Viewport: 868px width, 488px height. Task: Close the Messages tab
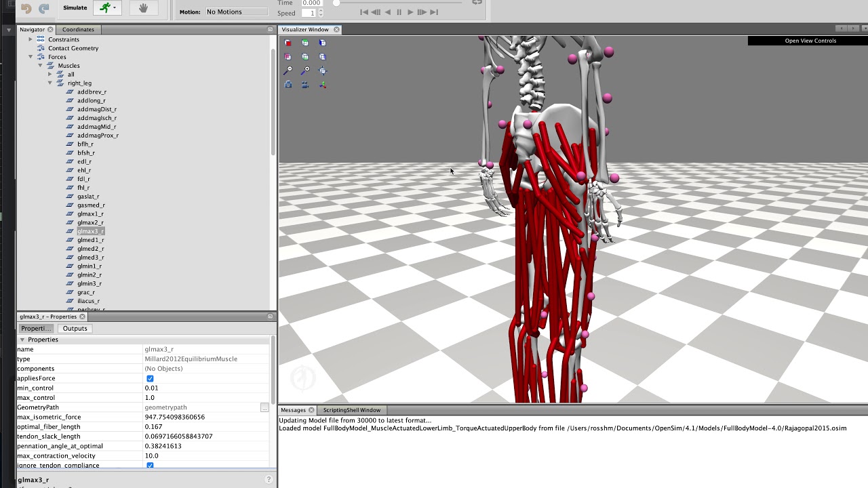pyautogui.click(x=312, y=410)
